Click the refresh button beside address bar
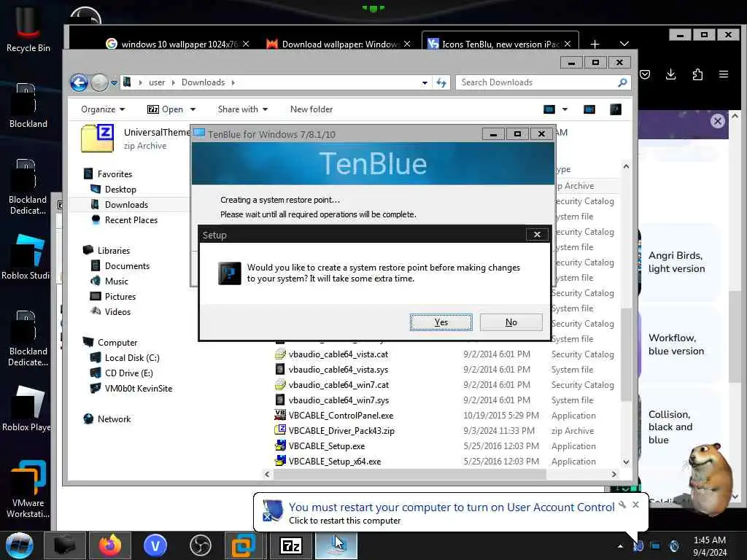 (x=441, y=83)
